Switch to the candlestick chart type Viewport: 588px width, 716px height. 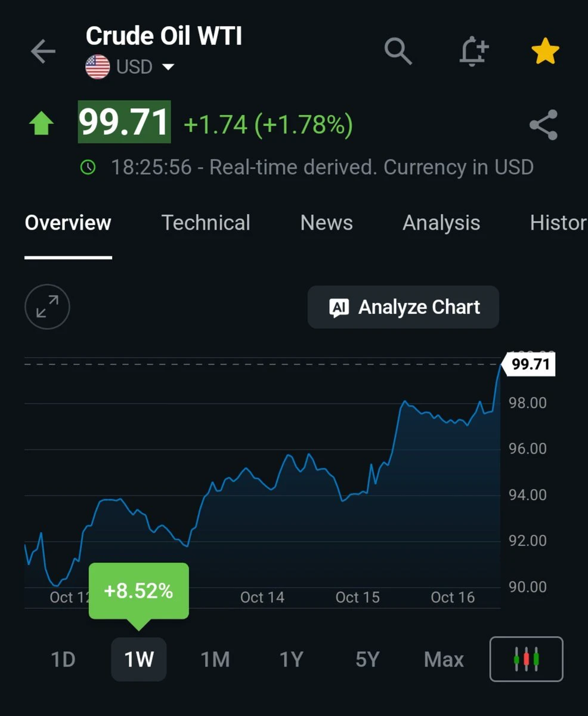526,659
